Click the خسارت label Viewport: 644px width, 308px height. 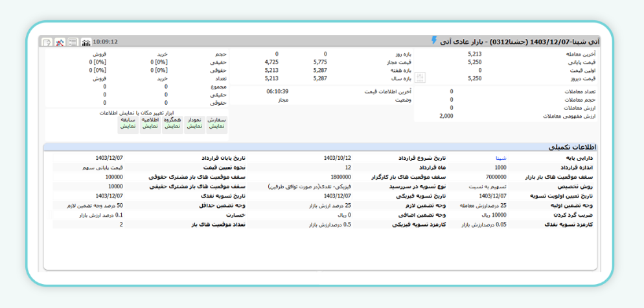coord(235,215)
